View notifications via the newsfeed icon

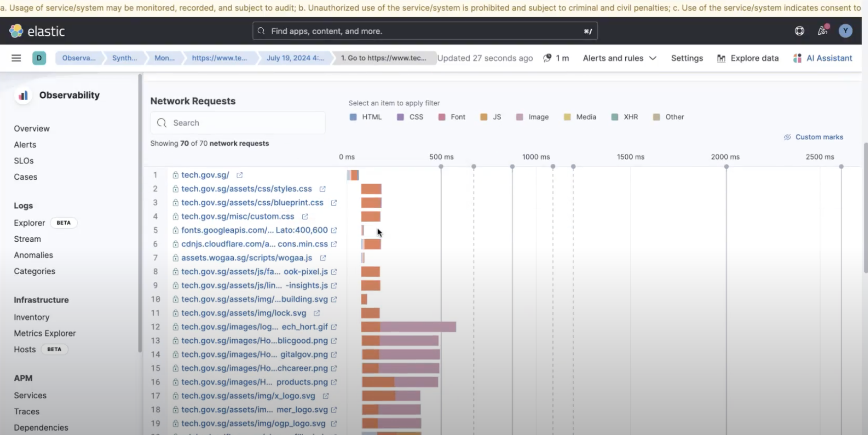[x=823, y=31]
